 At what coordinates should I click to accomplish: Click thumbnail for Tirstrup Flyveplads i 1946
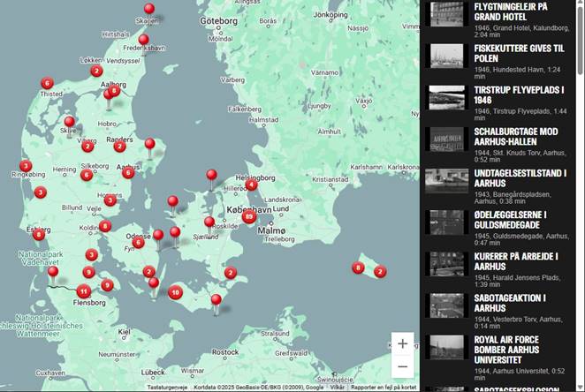point(446,98)
